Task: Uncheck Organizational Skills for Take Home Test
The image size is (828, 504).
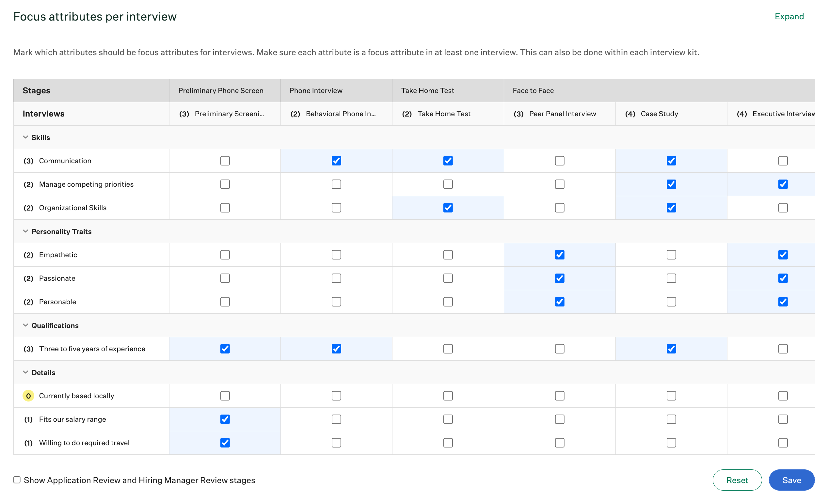Action: 448,208
